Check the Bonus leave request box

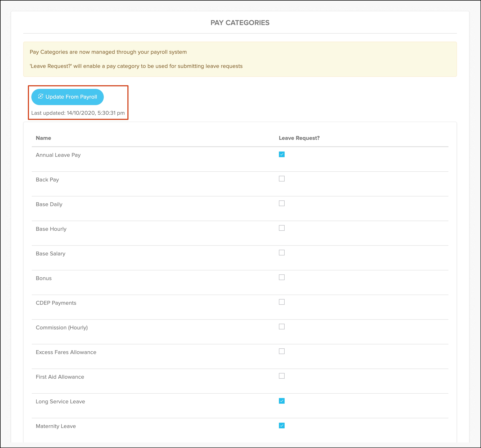point(282,277)
